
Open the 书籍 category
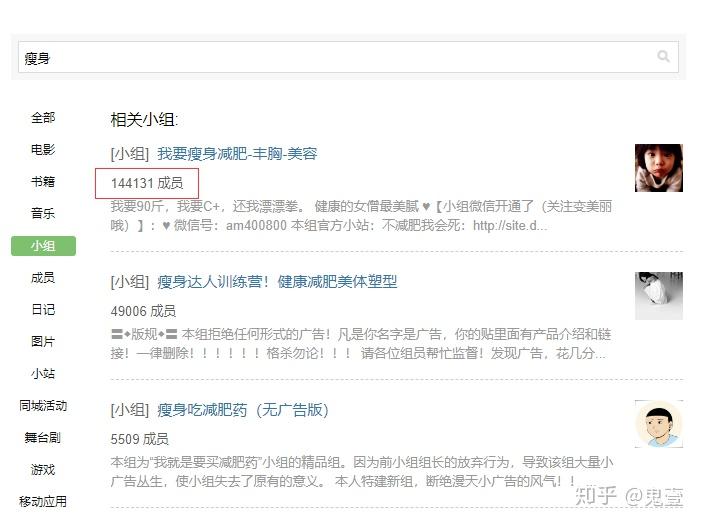[x=43, y=182]
